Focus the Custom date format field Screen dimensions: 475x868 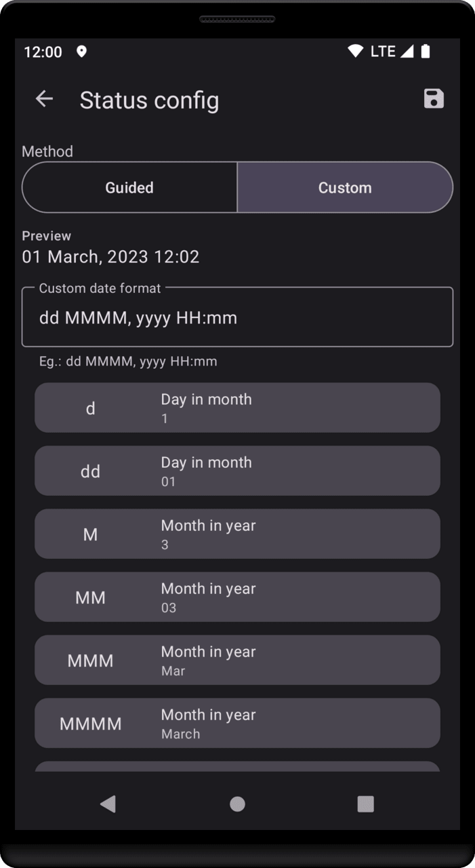[x=237, y=317]
